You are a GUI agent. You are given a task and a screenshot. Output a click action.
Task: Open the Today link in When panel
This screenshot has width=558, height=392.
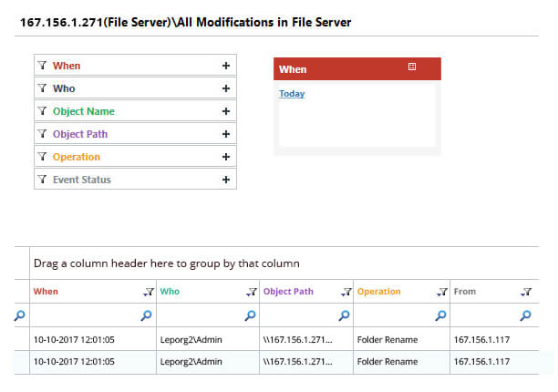point(292,94)
